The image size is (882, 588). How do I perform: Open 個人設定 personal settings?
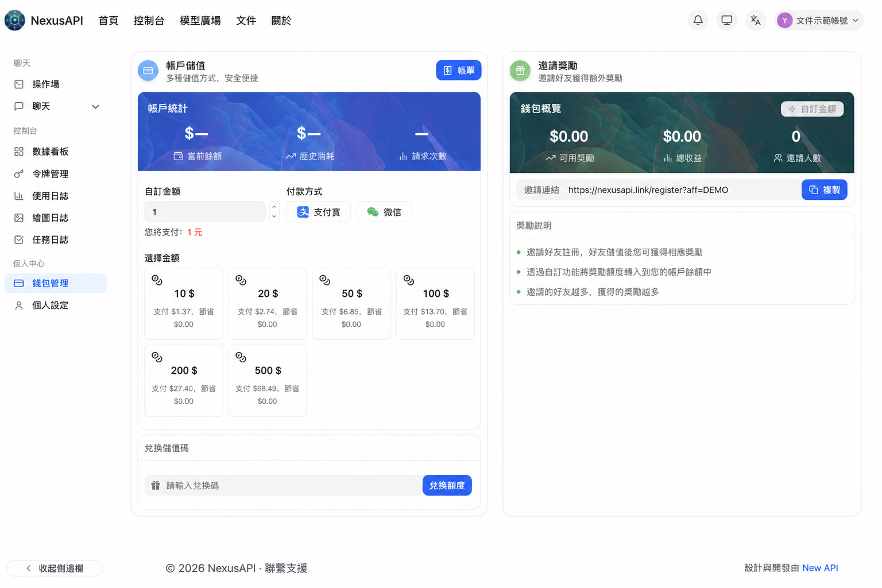pyautogui.click(x=56, y=305)
